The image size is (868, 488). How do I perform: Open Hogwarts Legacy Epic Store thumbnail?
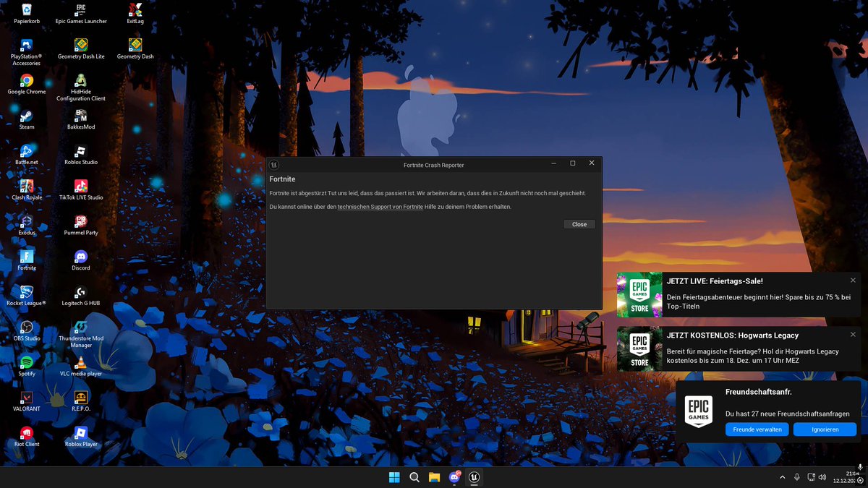point(639,349)
